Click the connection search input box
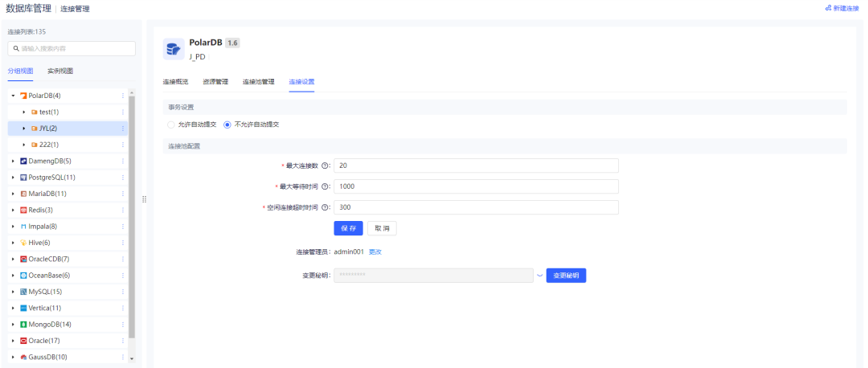Screen dimensions: 868x368 pyautogui.click(x=72, y=49)
